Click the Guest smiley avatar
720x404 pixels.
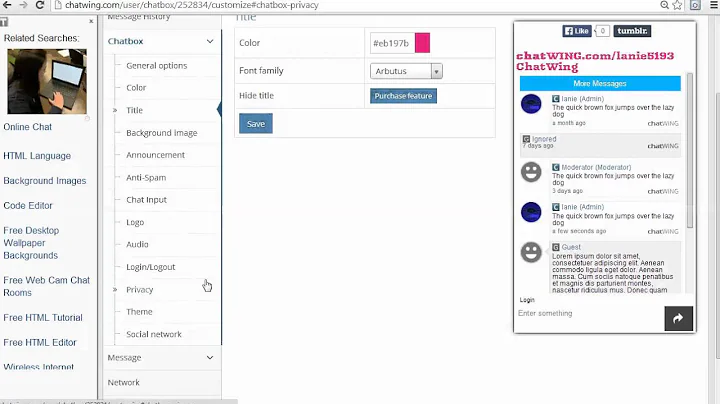pyautogui.click(x=531, y=252)
